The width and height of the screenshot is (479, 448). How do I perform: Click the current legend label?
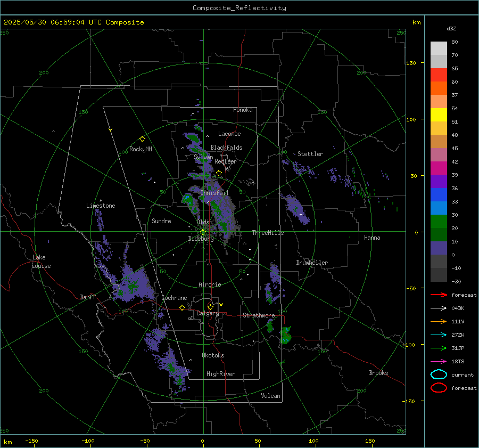(463, 375)
